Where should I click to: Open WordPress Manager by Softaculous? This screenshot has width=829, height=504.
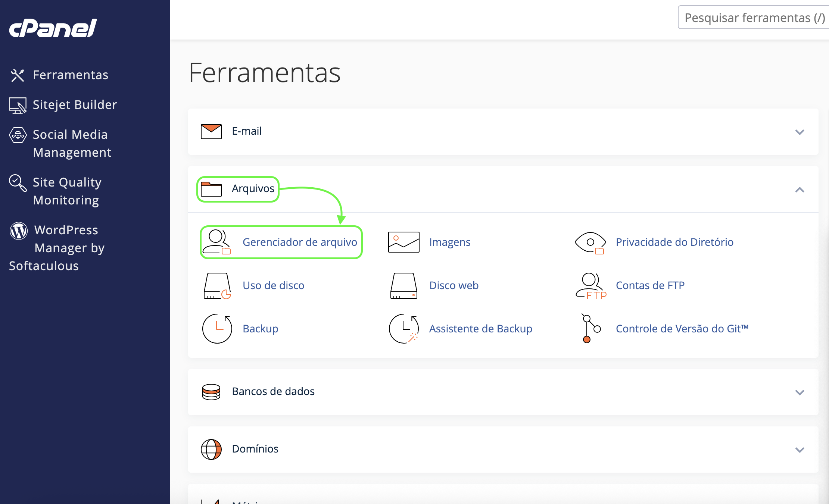[57, 248]
